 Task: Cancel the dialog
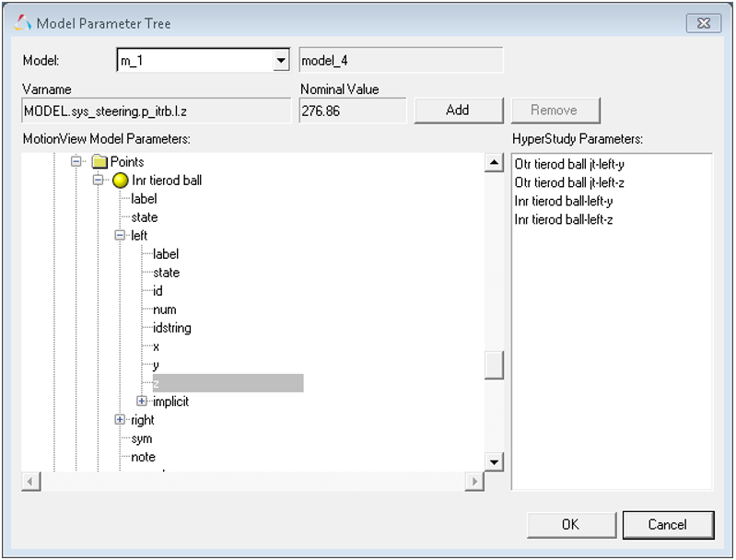669,524
